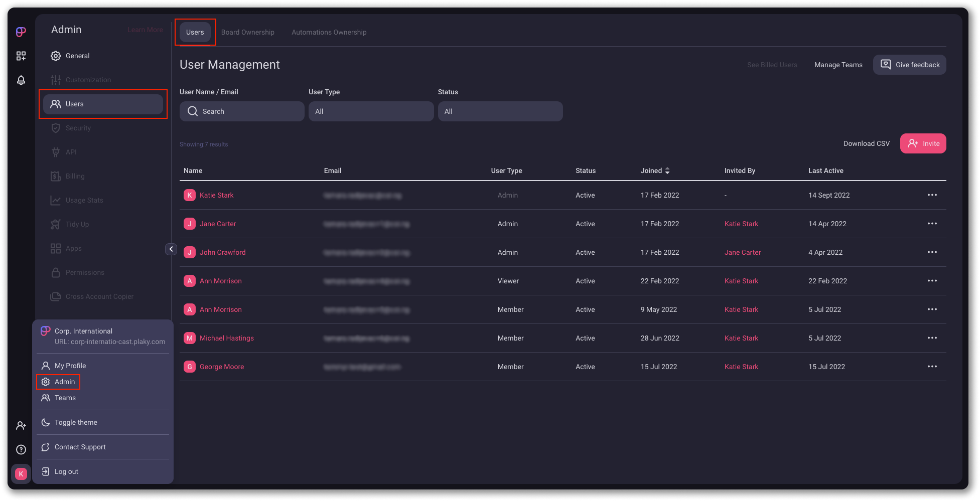Switch to the Board Ownership tab
This screenshot has width=980, height=501.
point(247,32)
